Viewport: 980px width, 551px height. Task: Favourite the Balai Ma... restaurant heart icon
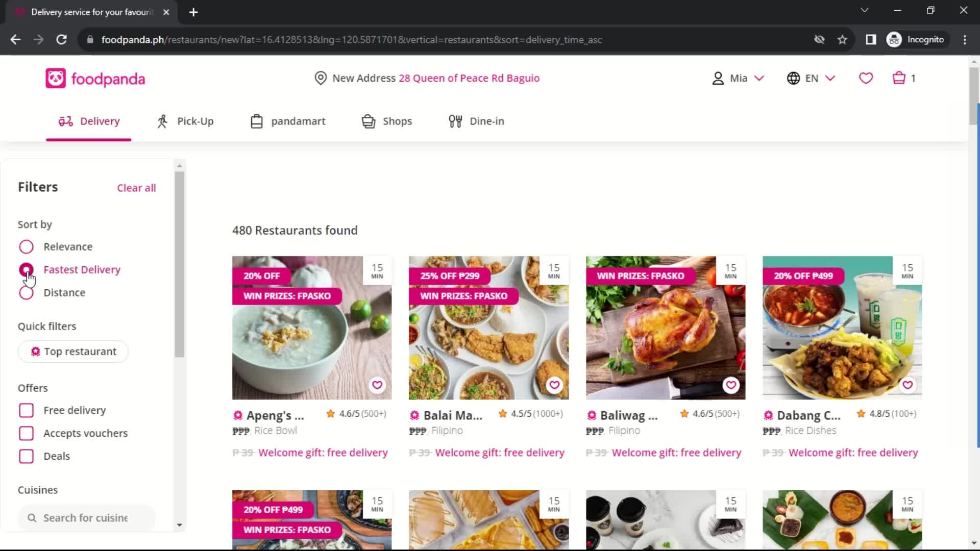coord(554,385)
